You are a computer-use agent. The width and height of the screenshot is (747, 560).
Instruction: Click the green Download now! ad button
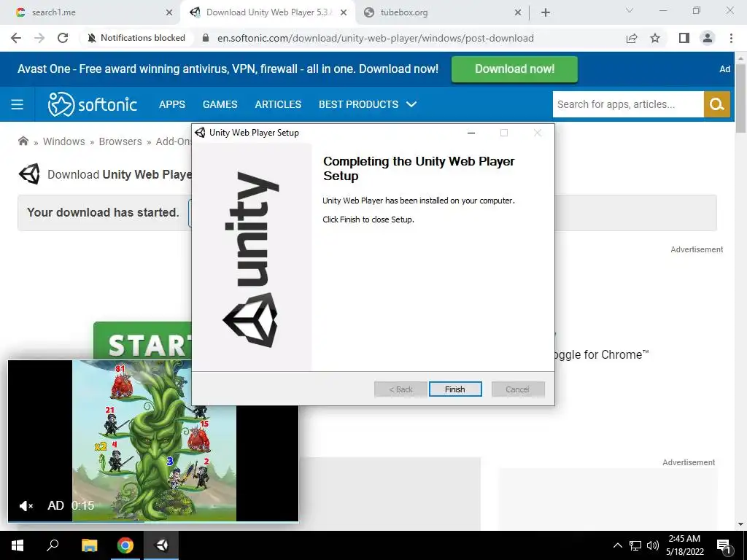click(x=514, y=69)
